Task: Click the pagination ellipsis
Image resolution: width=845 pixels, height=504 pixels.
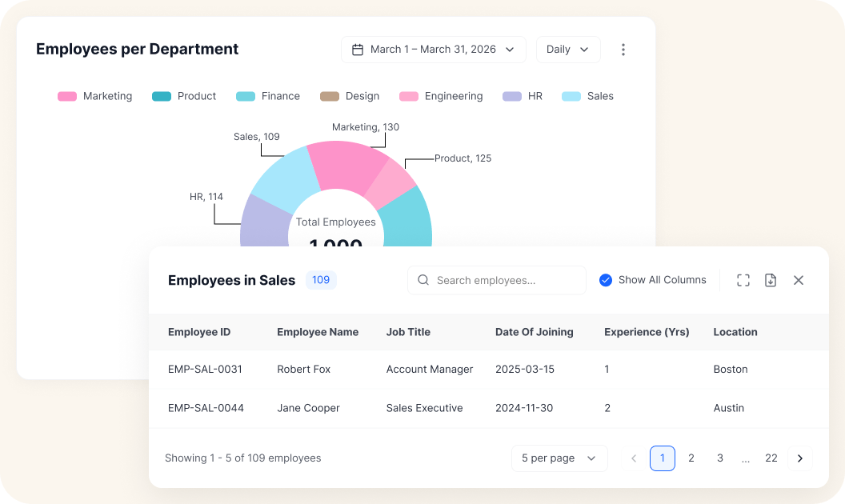Action: (x=745, y=459)
